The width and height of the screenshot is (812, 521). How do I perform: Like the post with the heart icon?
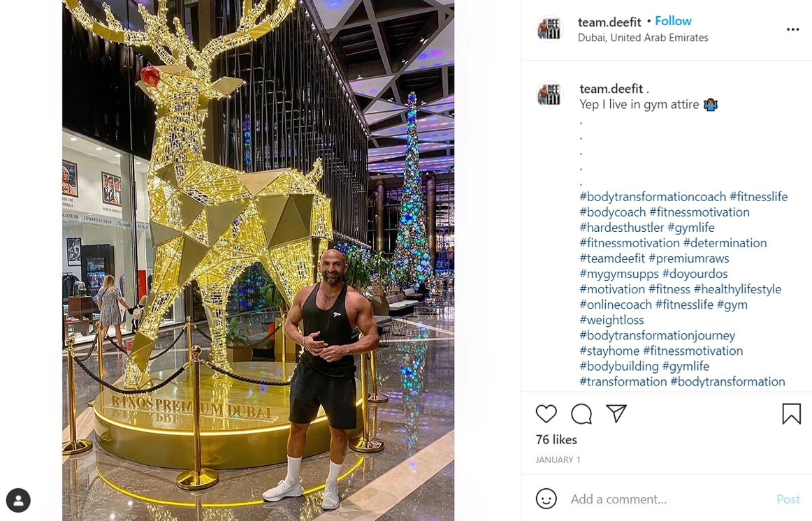(x=546, y=414)
